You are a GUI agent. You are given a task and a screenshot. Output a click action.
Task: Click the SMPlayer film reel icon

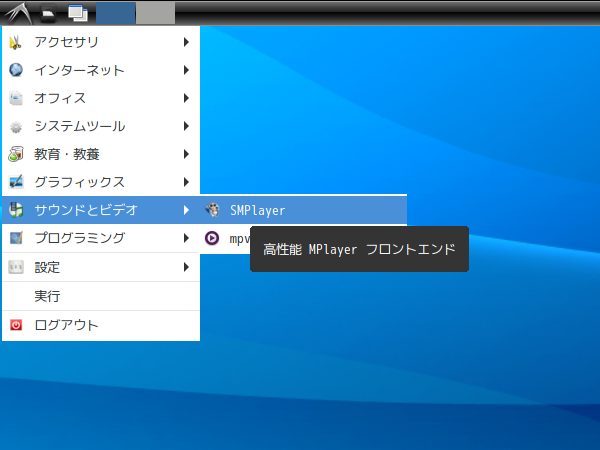pos(212,210)
